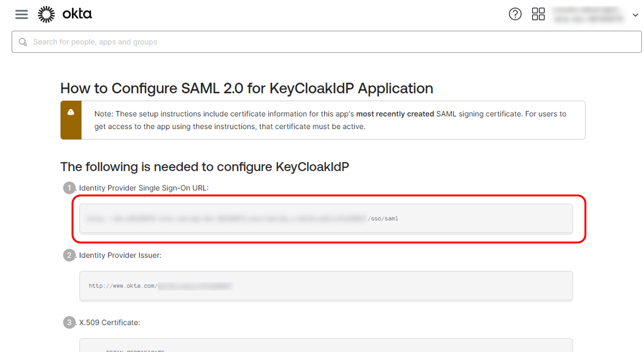
Task: Click the step 1 number badge
Action: click(69, 188)
